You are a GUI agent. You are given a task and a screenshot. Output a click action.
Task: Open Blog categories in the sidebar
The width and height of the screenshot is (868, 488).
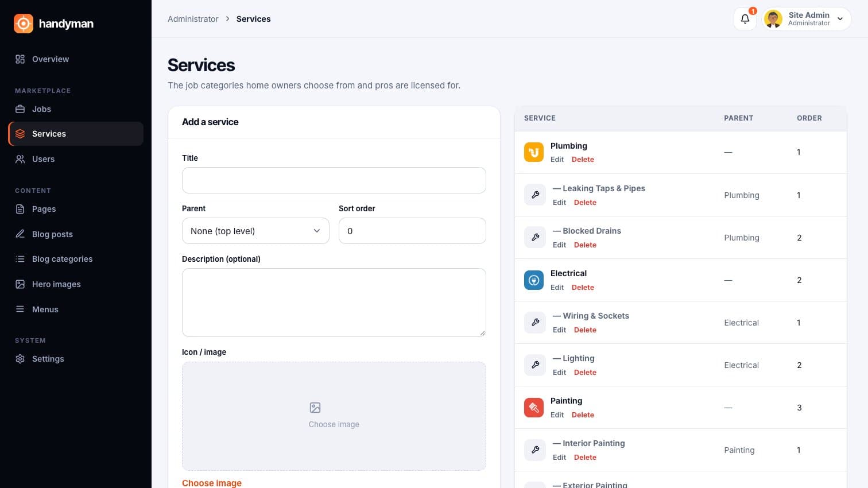(x=76, y=259)
